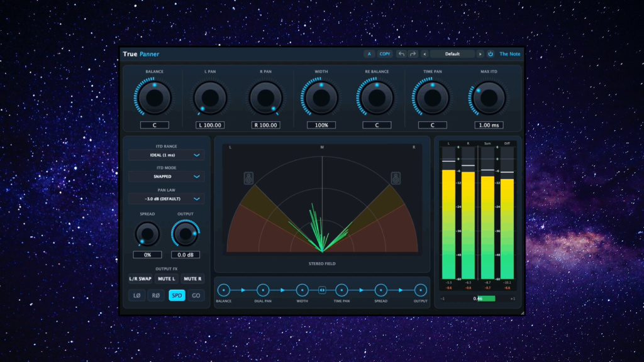Open the Default preset menu
The height and width of the screenshot is (362, 644).
click(452, 54)
